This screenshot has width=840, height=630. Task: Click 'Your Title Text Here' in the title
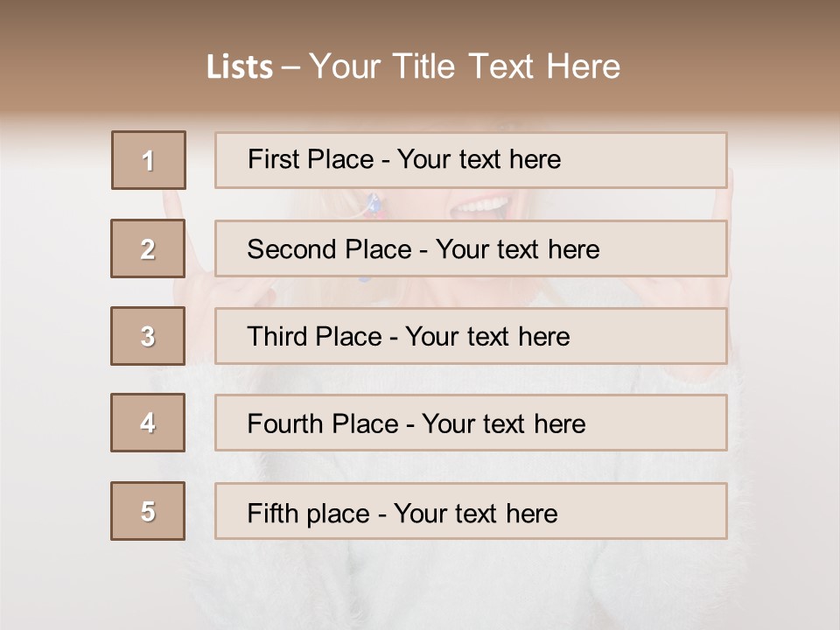465,66
